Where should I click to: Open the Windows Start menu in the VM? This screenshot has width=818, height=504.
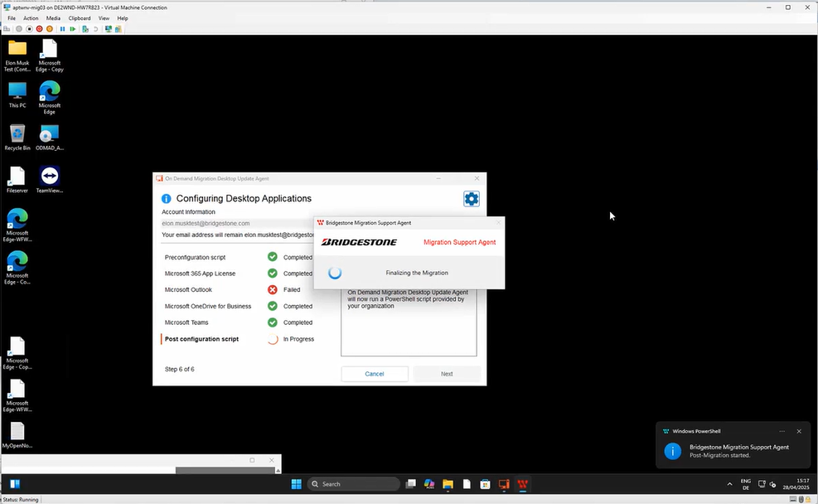click(297, 484)
